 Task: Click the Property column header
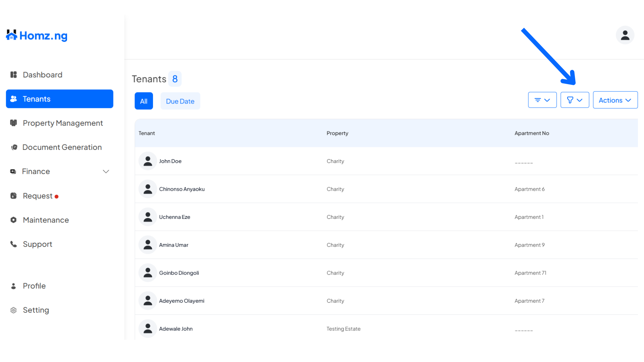[x=337, y=133]
